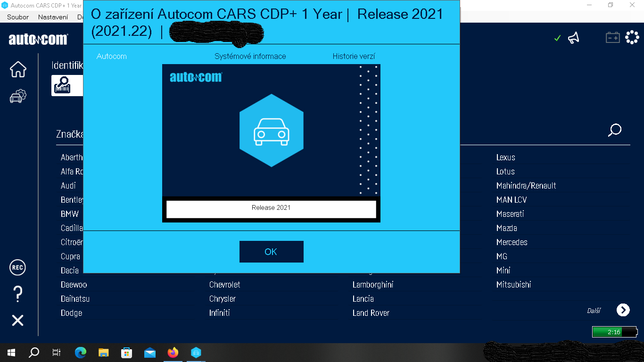The width and height of the screenshot is (644, 362).
Task: Select Chrysler brand
Action: coord(222,299)
